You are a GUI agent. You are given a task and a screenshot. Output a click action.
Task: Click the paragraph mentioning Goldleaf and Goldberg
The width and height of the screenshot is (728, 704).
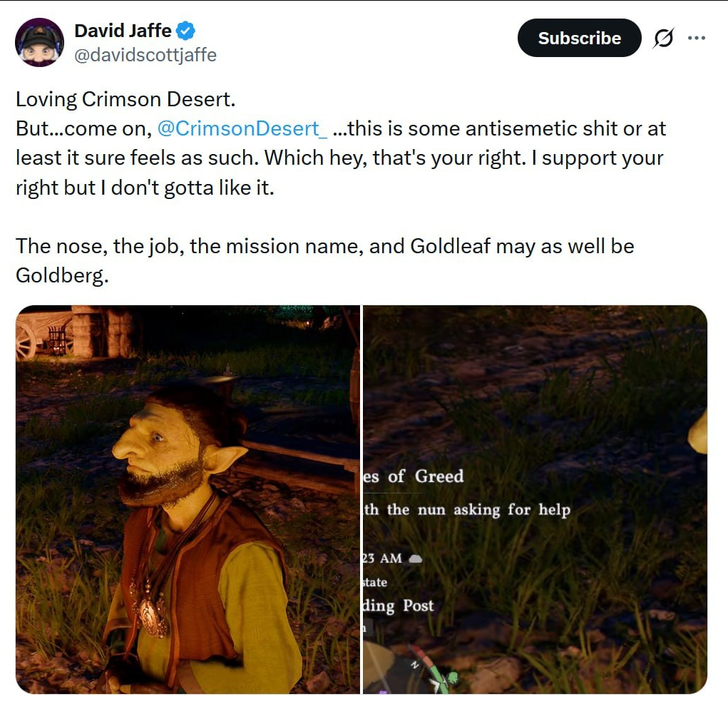point(325,260)
